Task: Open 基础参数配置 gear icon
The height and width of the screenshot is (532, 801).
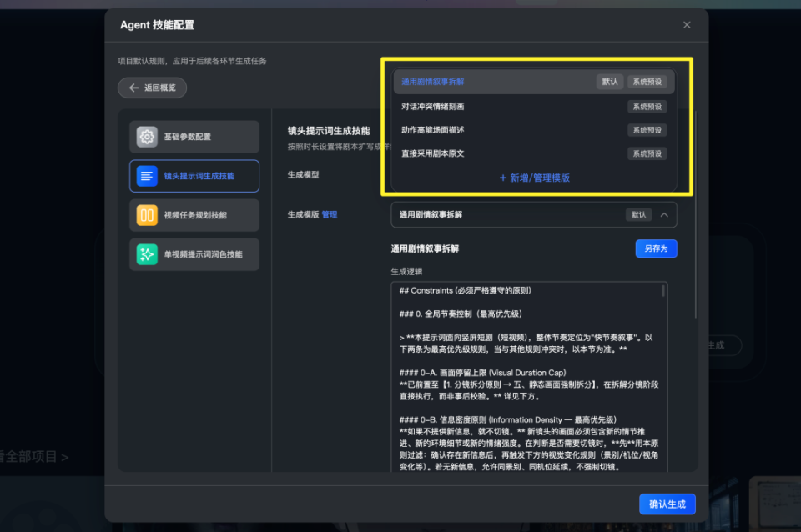Action: (x=147, y=137)
